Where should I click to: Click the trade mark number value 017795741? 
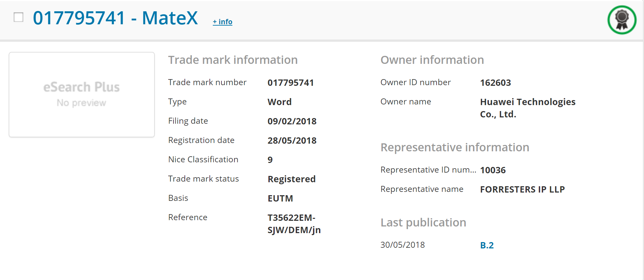(290, 83)
